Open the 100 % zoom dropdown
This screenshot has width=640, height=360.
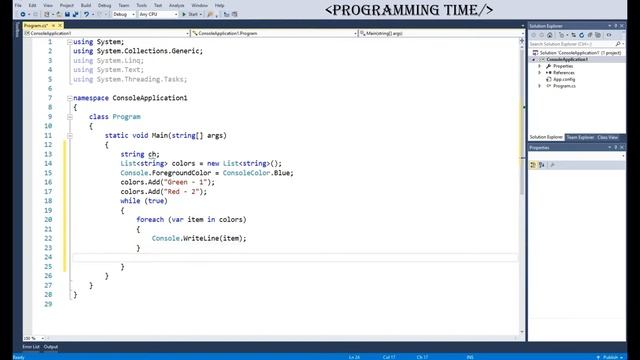click(33, 338)
